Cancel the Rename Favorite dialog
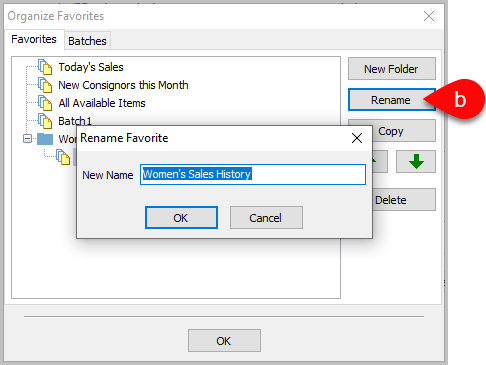486x365 pixels. 266,218
